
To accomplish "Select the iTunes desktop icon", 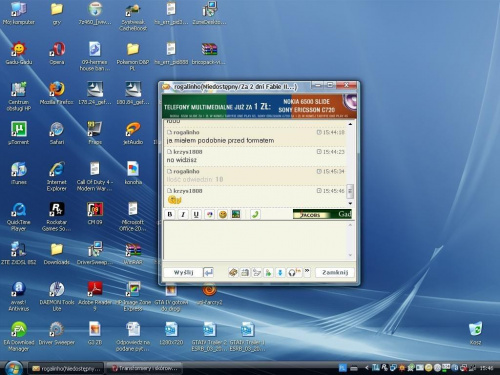I will click(19, 173).
